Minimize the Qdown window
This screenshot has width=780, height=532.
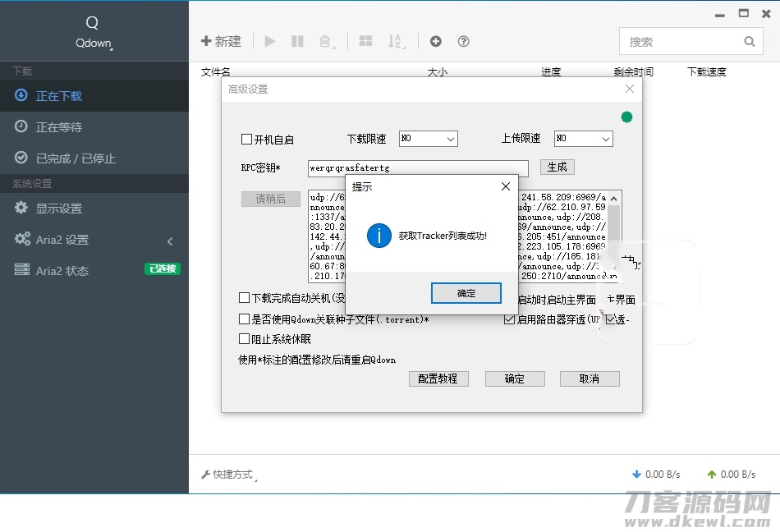[720, 15]
